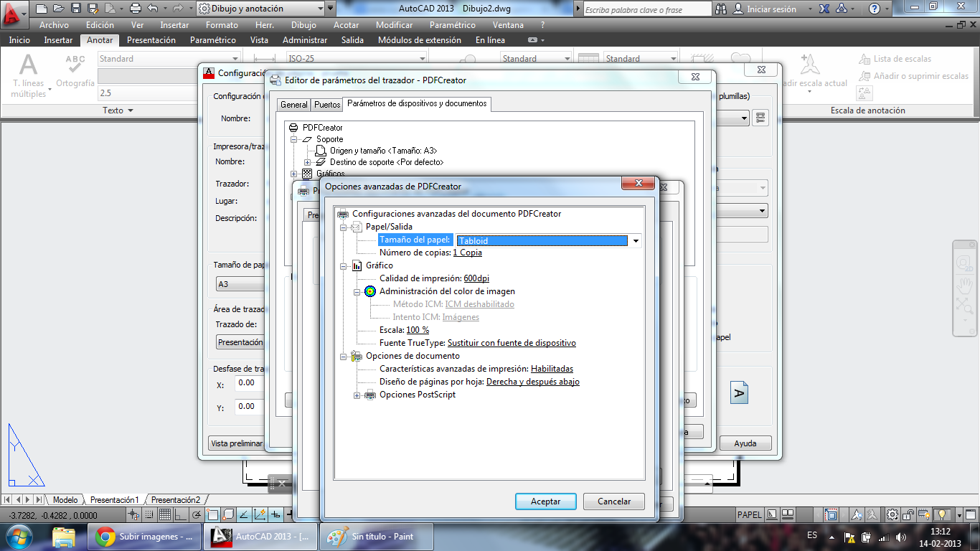The width and height of the screenshot is (980, 551).
Task: Click the binoculars search icon in title bar
Action: tap(722, 9)
